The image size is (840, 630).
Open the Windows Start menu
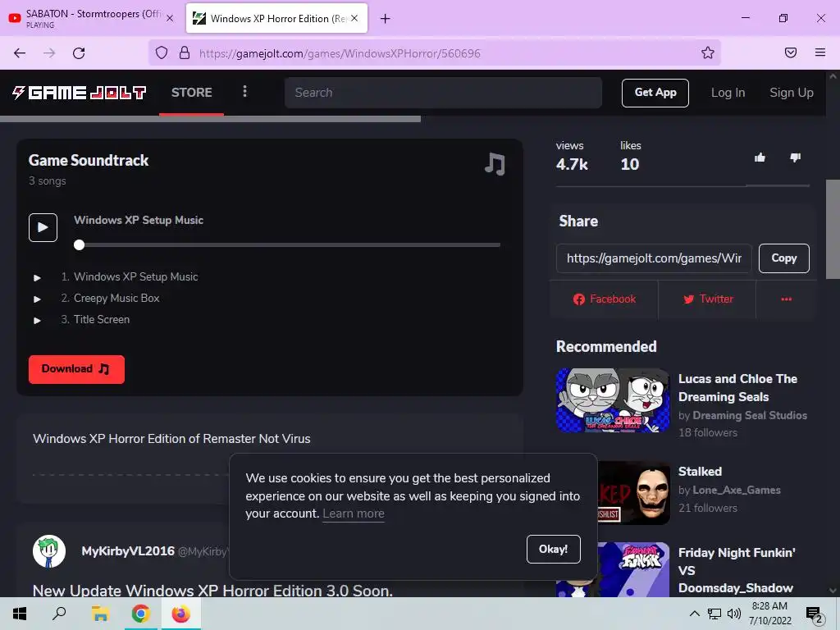[x=20, y=614]
